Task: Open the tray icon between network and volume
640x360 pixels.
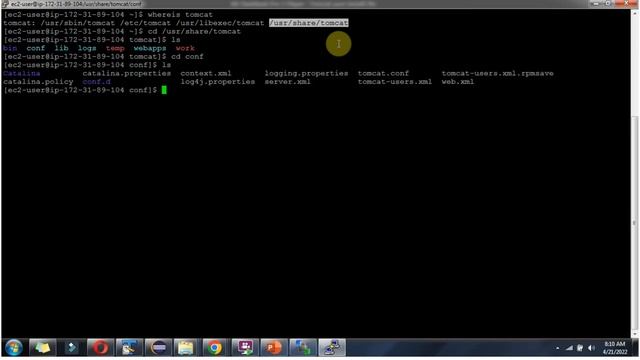Action: [x=580, y=348]
